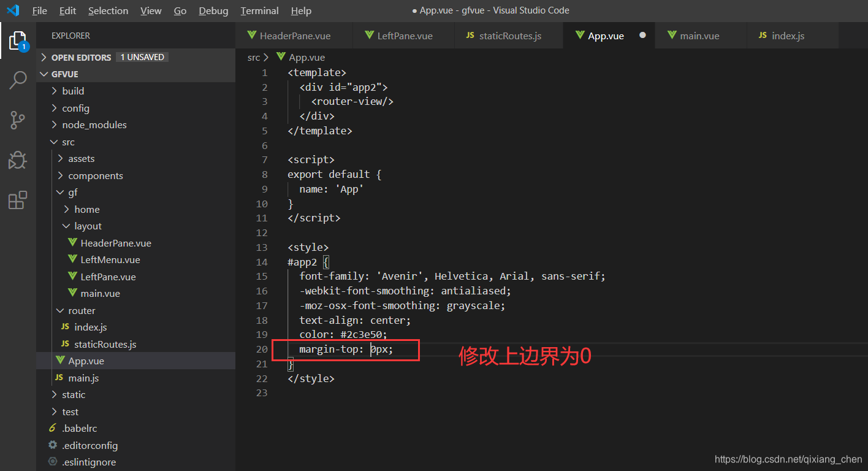Open the Edit menu
868x471 pixels.
tap(68, 10)
